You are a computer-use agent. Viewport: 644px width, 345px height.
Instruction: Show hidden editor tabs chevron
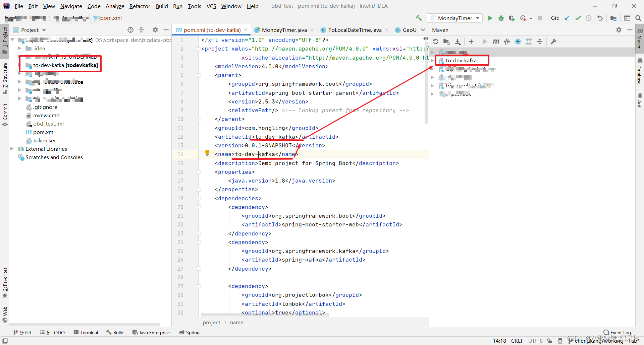423,30
